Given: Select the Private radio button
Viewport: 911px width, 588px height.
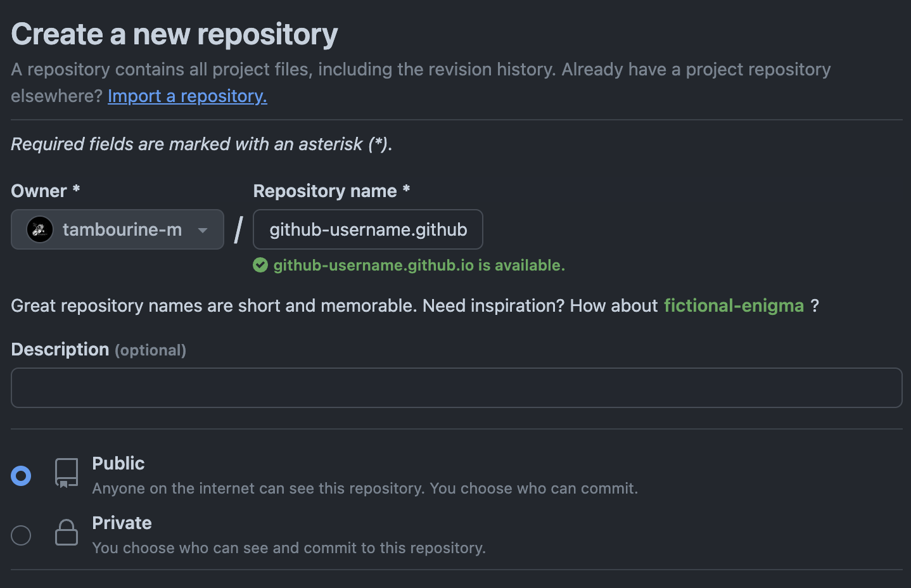Looking at the screenshot, I should (x=21, y=535).
